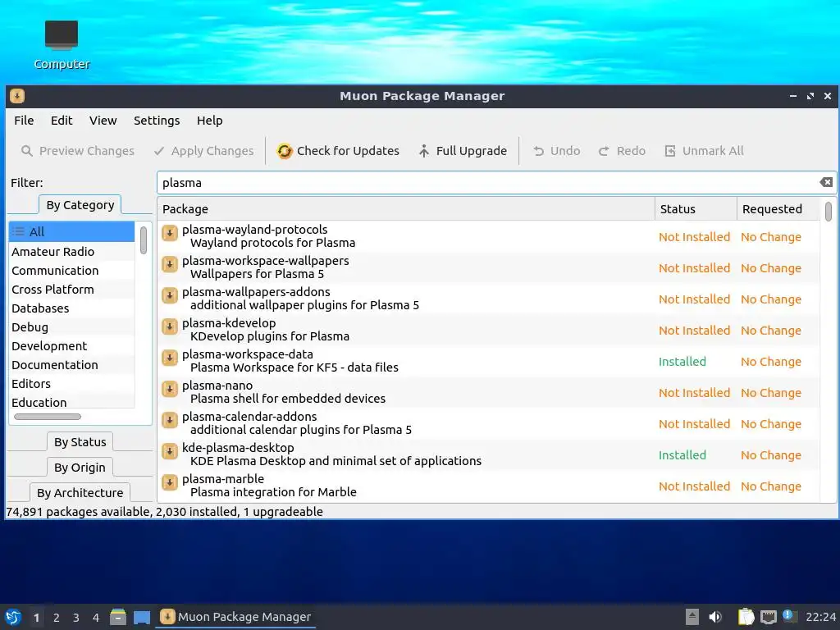The height and width of the screenshot is (630, 840).
Task: Switch to virtual desktop 2
Action: point(57,618)
